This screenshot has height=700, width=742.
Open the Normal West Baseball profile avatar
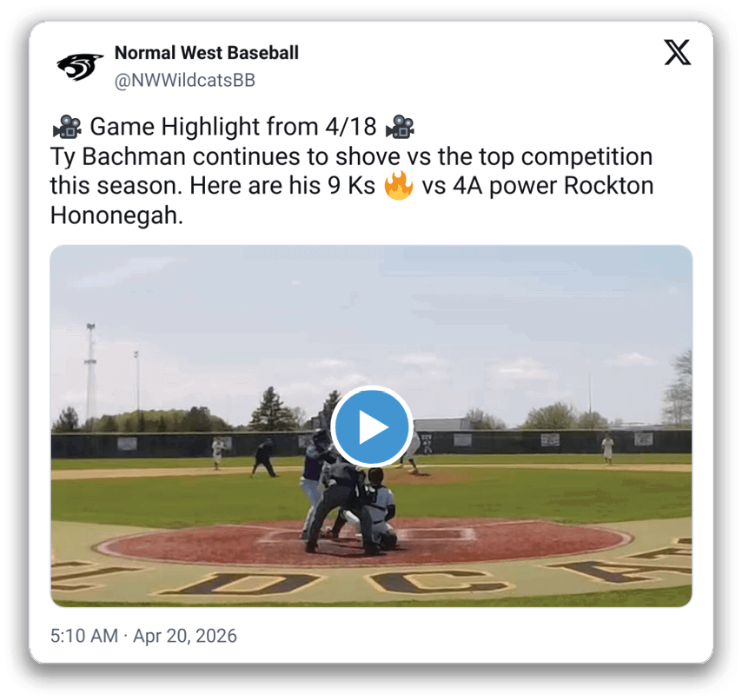tap(79, 67)
